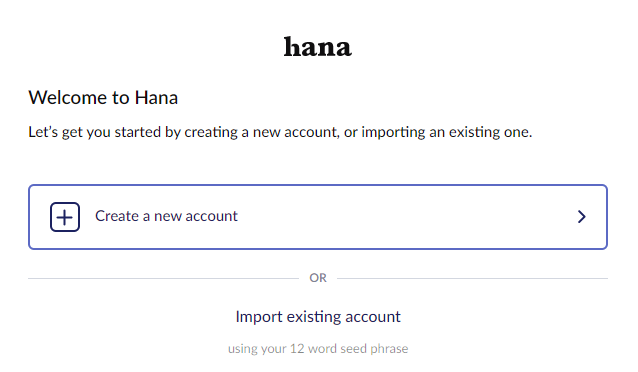Click the intro sentence about creating or importing
638x372 pixels.
click(x=280, y=132)
